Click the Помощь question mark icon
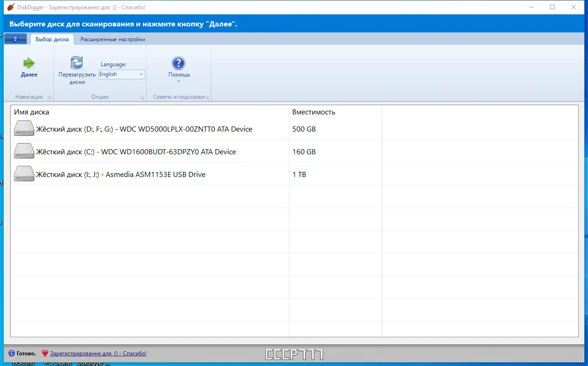The image size is (588, 366). (x=179, y=63)
